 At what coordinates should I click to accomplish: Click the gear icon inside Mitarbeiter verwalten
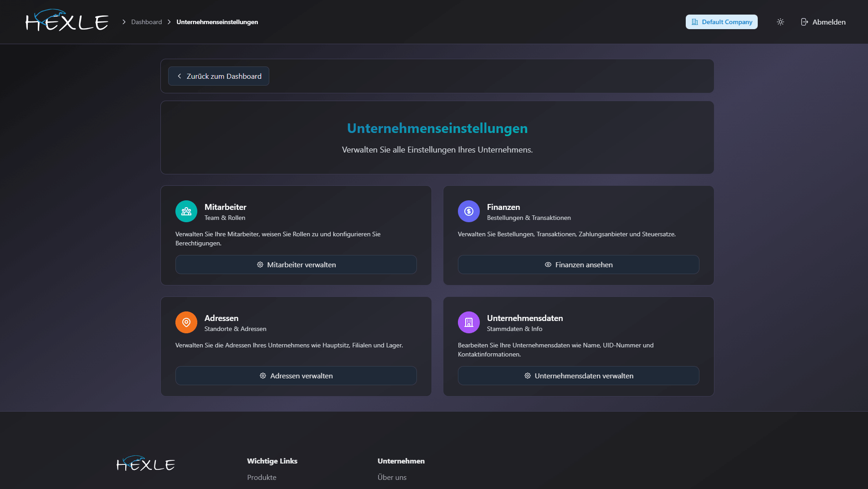pyautogui.click(x=260, y=264)
